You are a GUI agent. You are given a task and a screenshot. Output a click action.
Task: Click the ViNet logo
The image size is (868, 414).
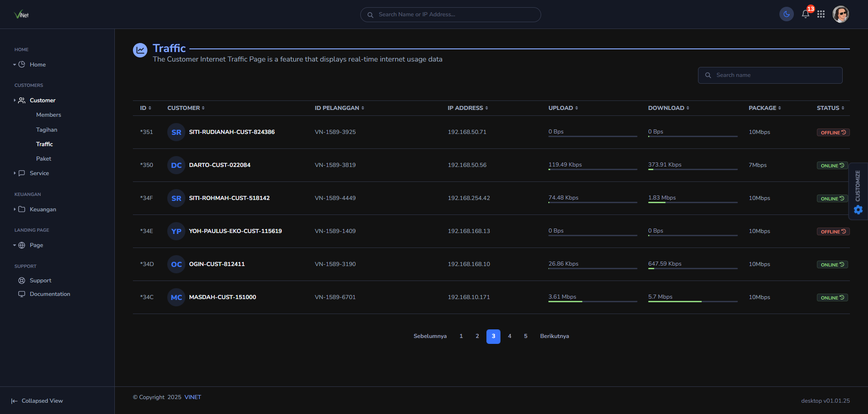point(21,14)
